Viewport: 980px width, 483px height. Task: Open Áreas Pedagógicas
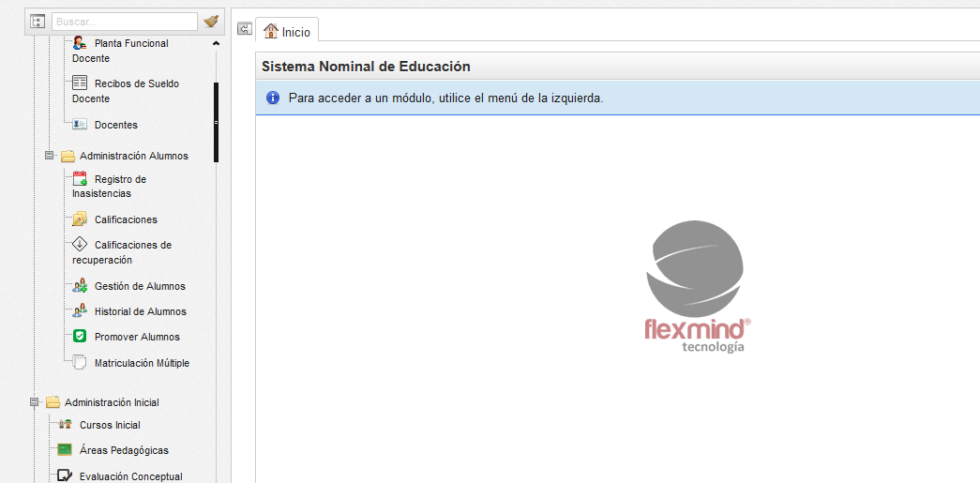[124, 450]
